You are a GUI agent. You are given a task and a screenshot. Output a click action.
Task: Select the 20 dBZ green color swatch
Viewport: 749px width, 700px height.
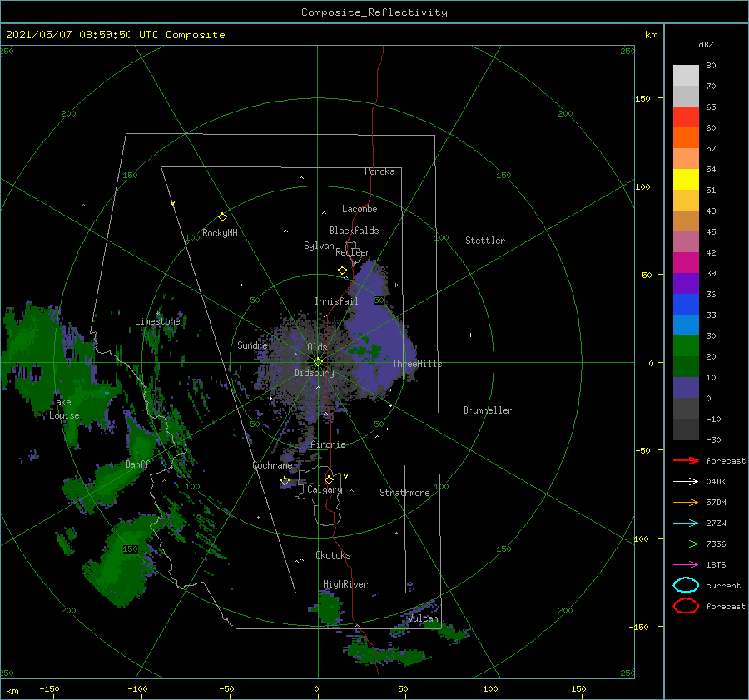(686, 346)
